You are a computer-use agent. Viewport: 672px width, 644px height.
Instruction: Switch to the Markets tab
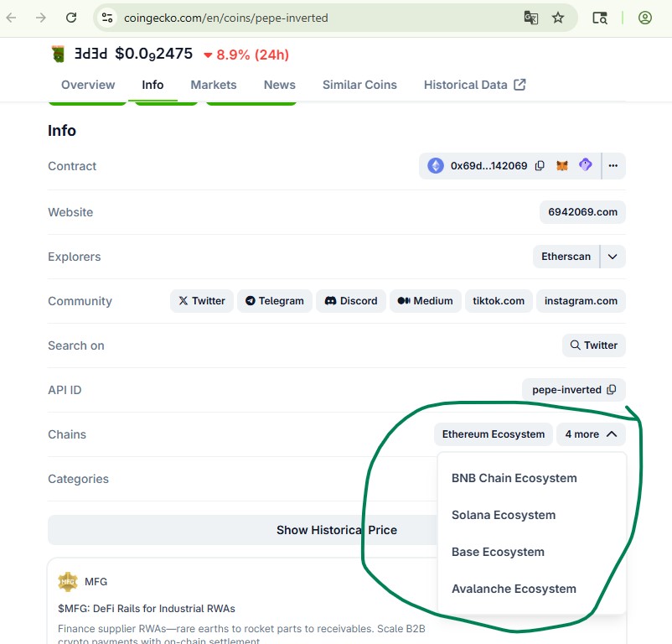click(213, 85)
